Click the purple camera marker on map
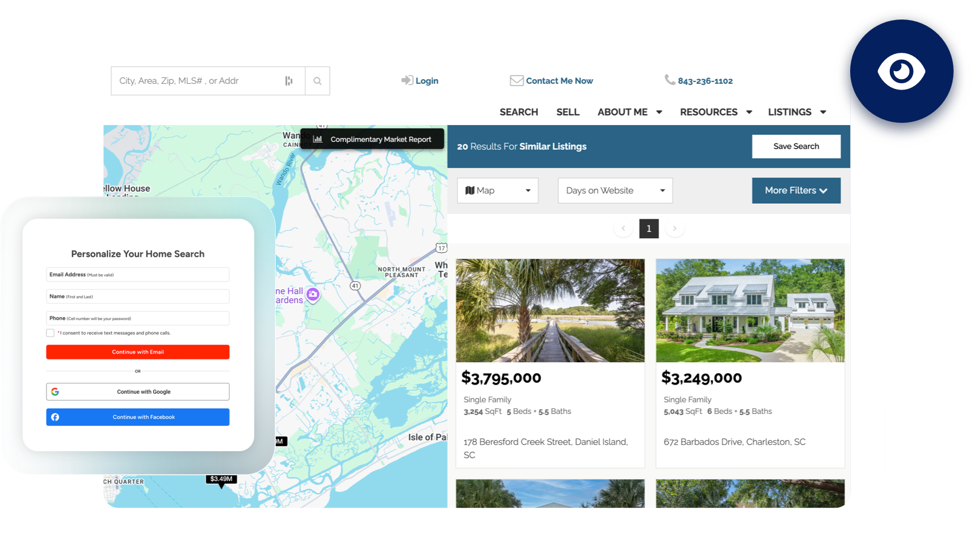 (x=312, y=294)
